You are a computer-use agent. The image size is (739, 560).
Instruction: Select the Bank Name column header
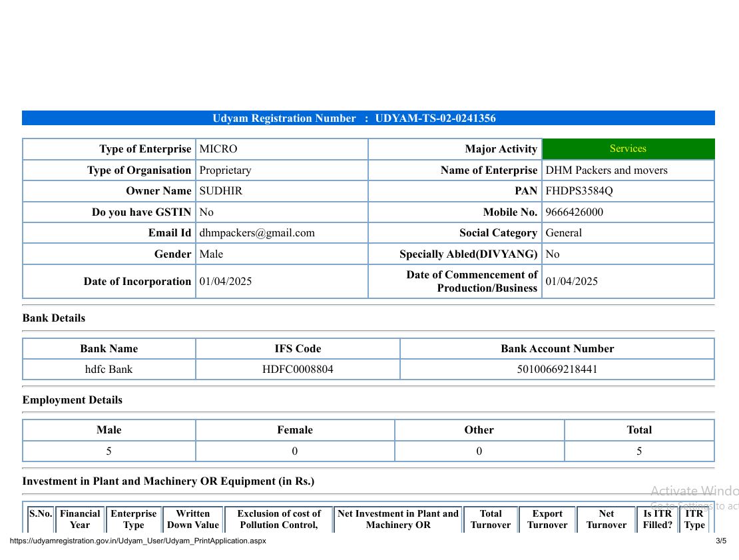tap(109, 349)
